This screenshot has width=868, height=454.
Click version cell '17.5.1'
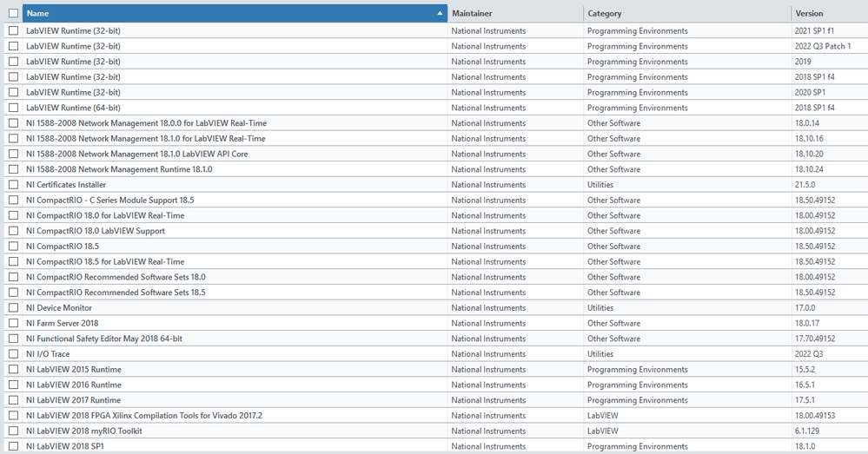click(805, 400)
